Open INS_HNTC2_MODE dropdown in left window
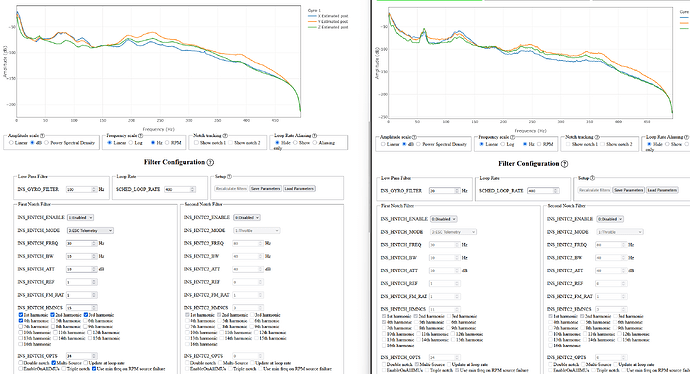This screenshot has height=374, width=690. (257, 231)
